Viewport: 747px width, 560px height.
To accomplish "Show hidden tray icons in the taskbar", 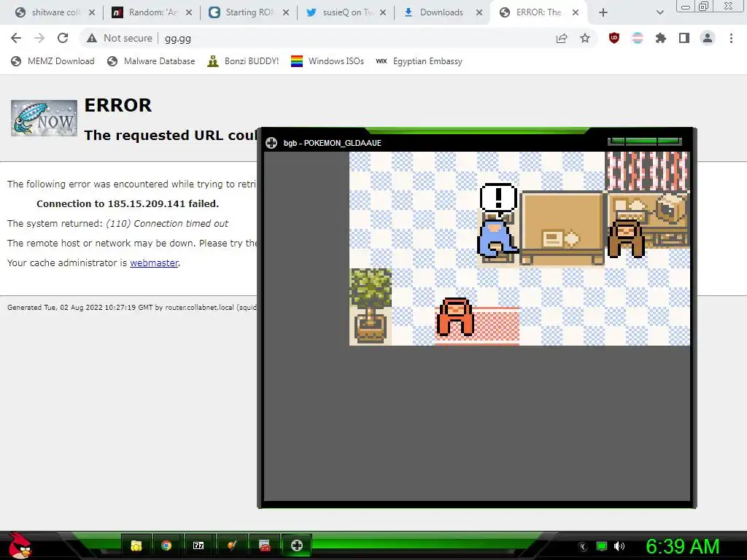I will pyautogui.click(x=582, y=546).
